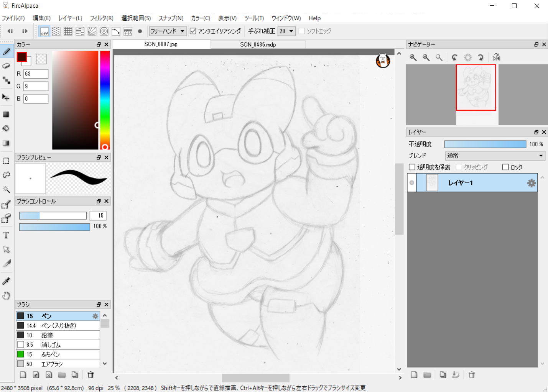Image resolution: width=548 pixels, height=392 pixels.
Task: Flip canvas view in Navigator
Action: [x=496, y=57]
